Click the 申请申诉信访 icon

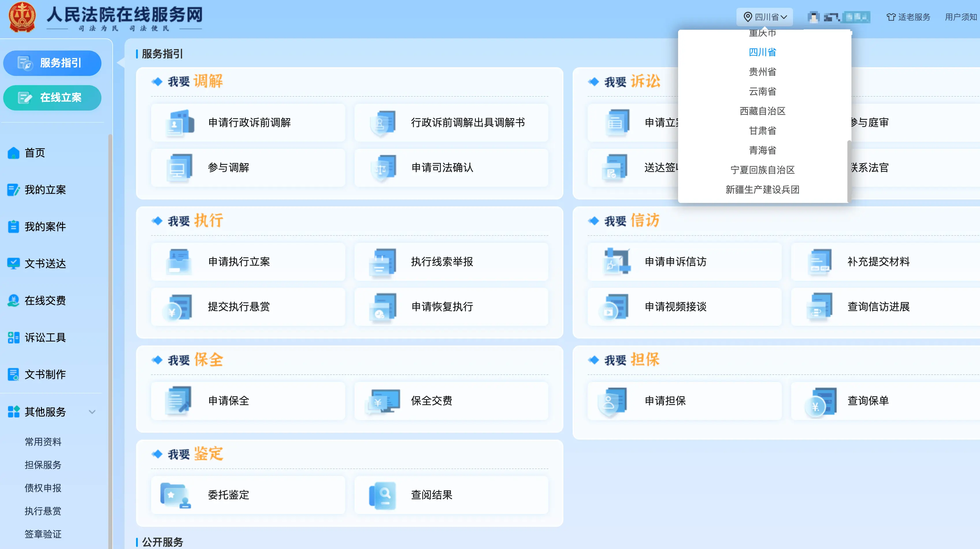617,262
